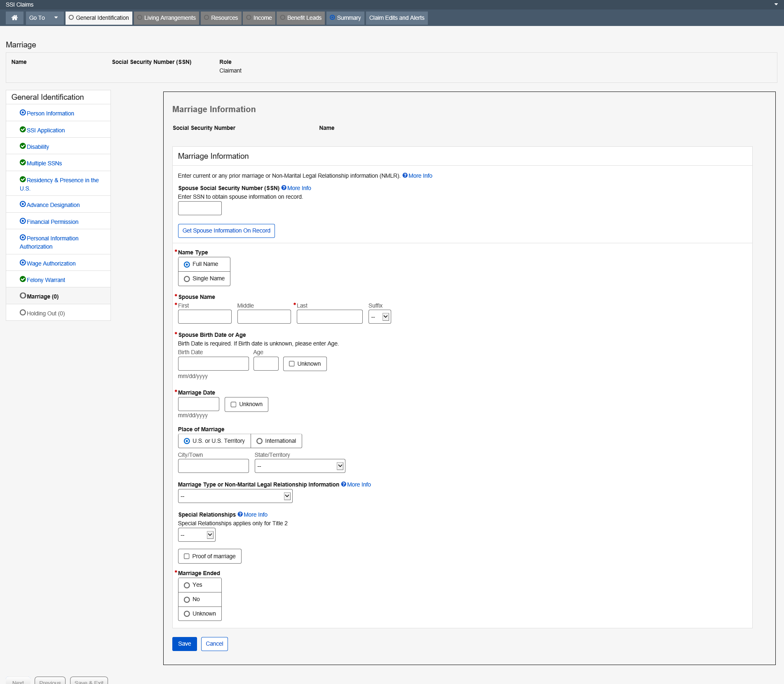Open the Suffix dropdown
Image resolution: width=784 pixels, height=684 pixels.
tap(379, 317)
